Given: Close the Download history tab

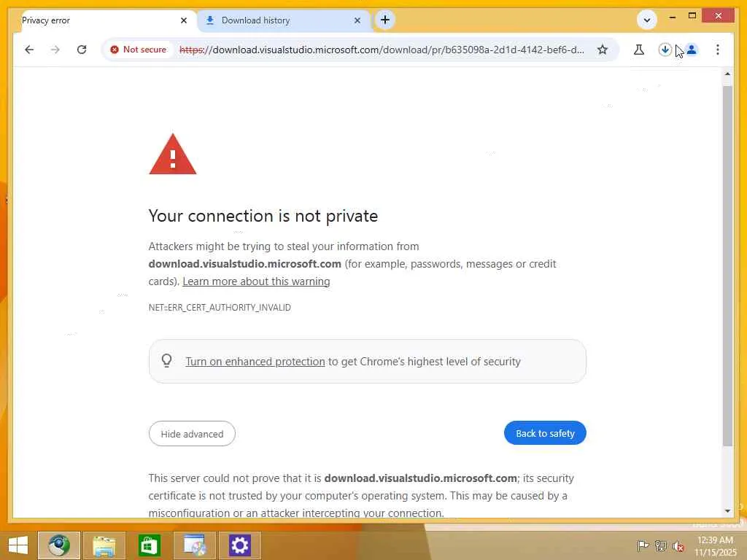Looking at the screenshot, I should click(357, 20).
